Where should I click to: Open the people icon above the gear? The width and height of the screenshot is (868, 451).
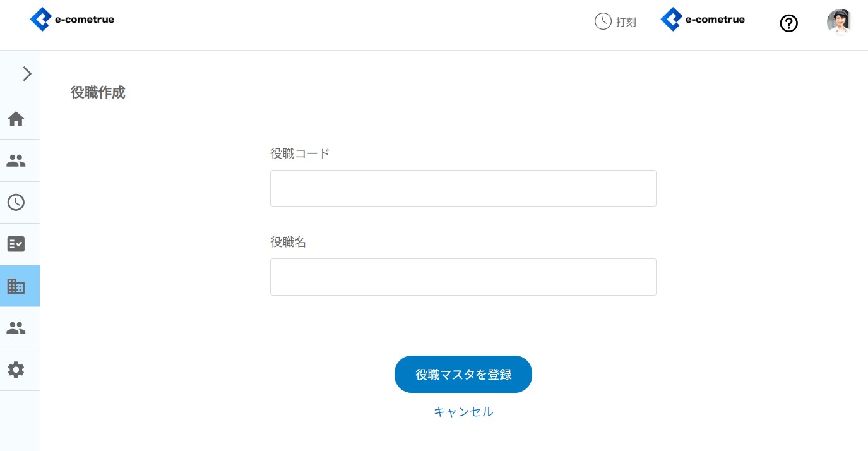(16, 328)
